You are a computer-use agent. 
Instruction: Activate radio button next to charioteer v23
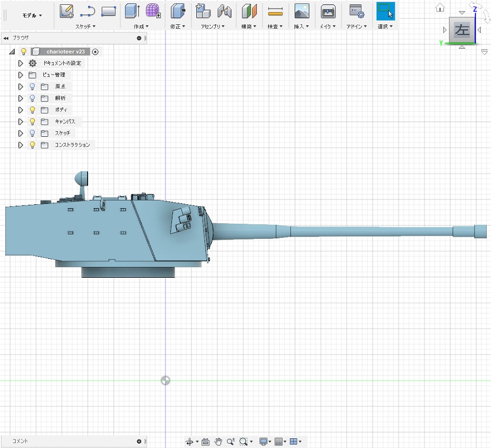coord(96,52)
